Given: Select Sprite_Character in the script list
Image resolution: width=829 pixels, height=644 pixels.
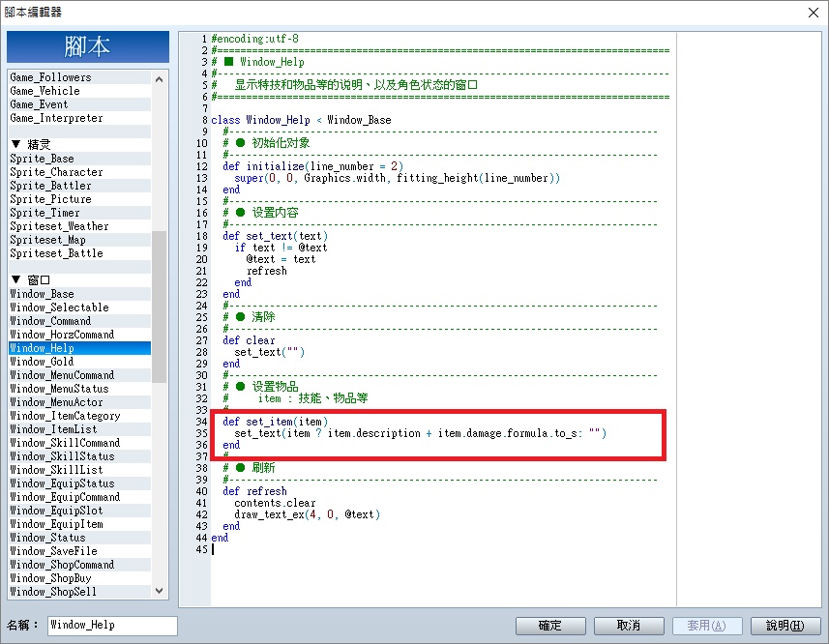Looking at the screenshot, I should click(x=80, y=172).
